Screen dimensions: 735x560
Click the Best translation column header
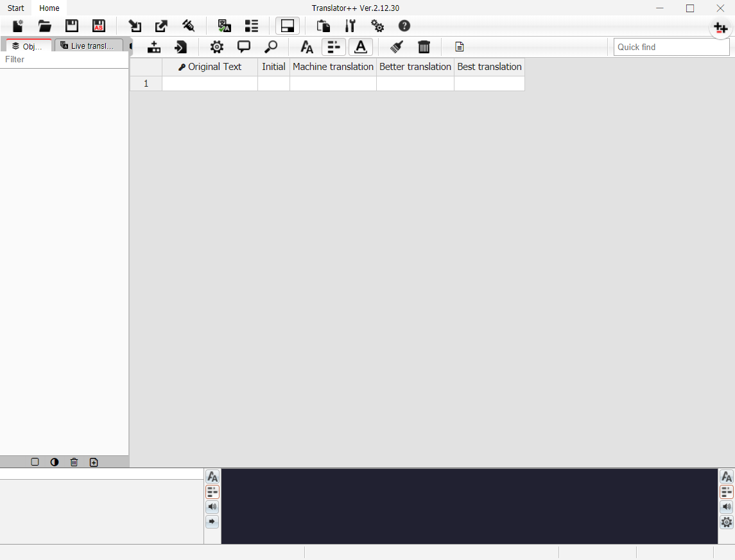click(489, 67)
